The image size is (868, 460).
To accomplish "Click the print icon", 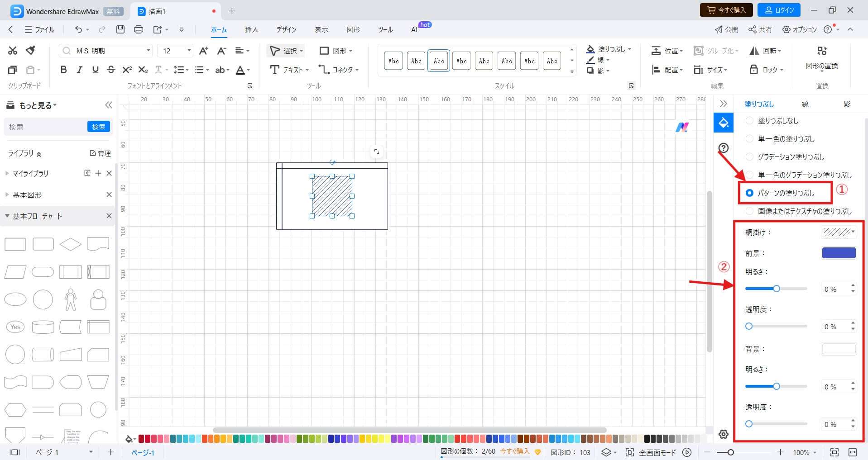I will 139,29.
